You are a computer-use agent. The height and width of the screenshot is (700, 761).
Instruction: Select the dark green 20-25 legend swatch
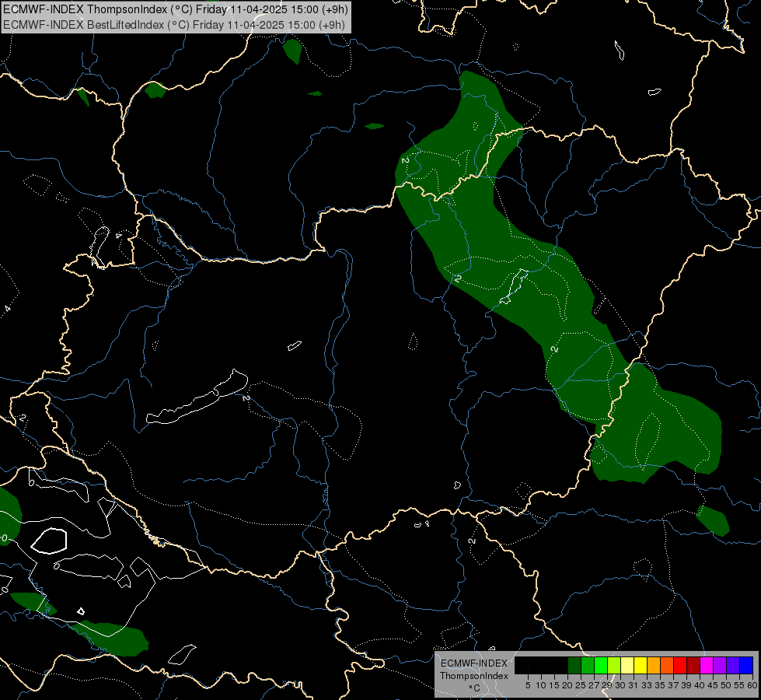point(574,665)
